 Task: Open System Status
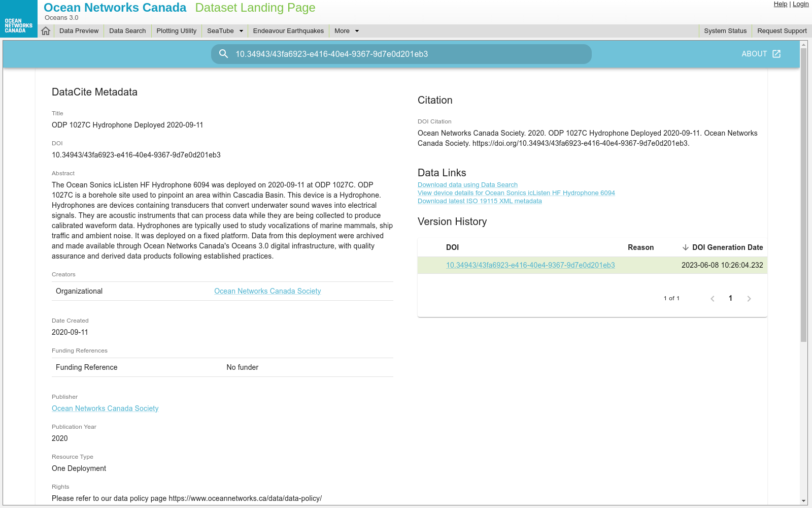tap(725, 31)
